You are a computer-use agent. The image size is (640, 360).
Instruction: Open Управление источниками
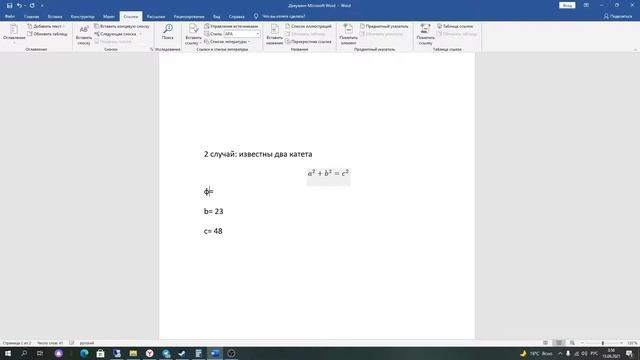231,26
